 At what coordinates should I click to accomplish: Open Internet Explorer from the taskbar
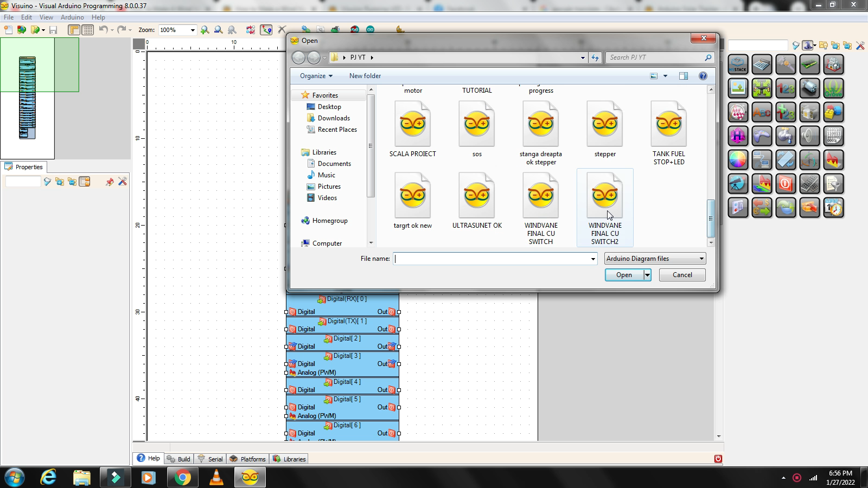pyautogui.click(x=48, y=477)
